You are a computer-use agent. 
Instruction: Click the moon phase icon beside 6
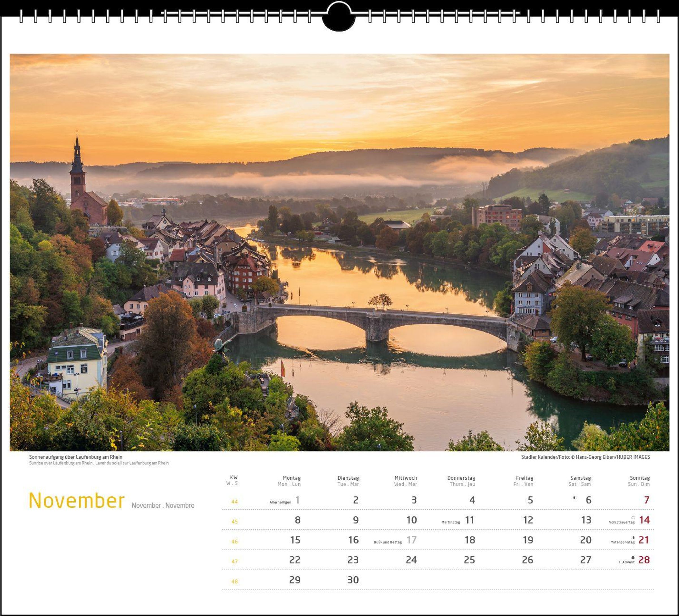tap(575, 498)
